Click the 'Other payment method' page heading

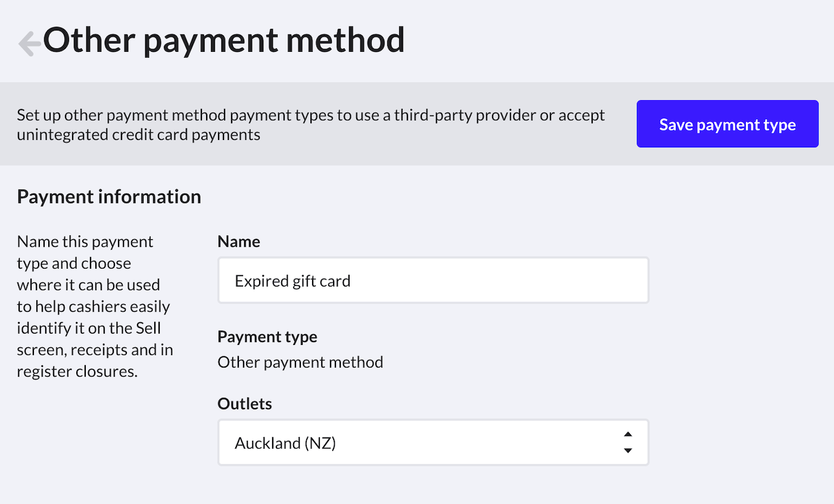point(223,41)
